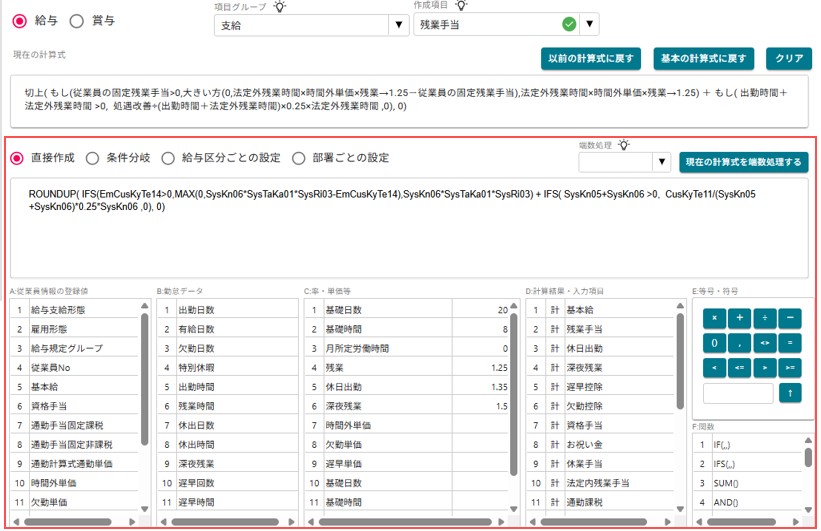Insert the greater-than > operator

(x=764, y=368)
